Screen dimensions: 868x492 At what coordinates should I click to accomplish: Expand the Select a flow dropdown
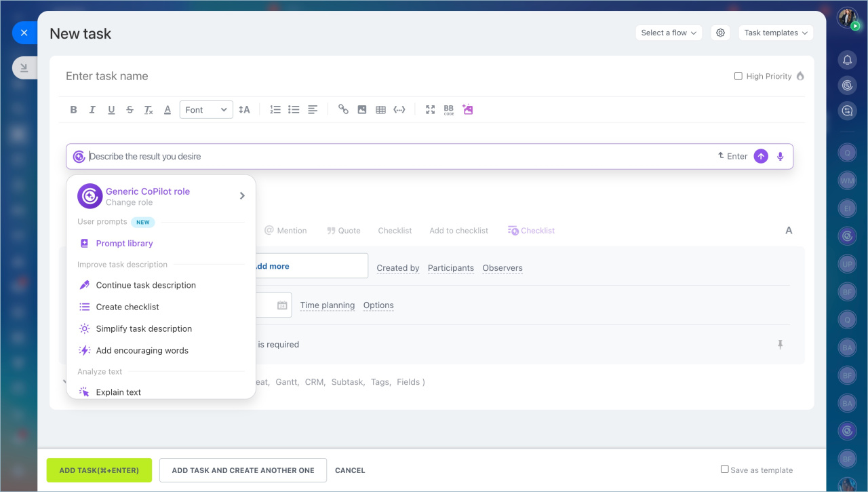pyautogui.click(x=669, y=33)
